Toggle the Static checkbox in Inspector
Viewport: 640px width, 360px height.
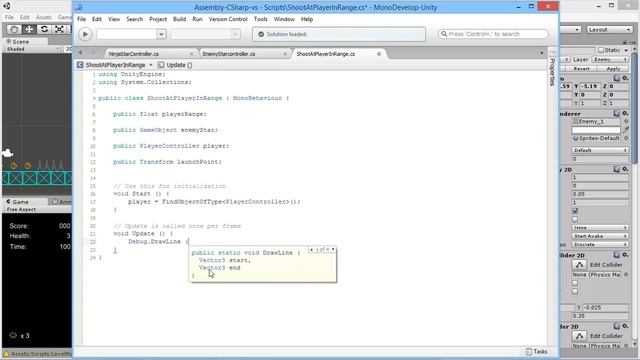(x=601, y=50)
